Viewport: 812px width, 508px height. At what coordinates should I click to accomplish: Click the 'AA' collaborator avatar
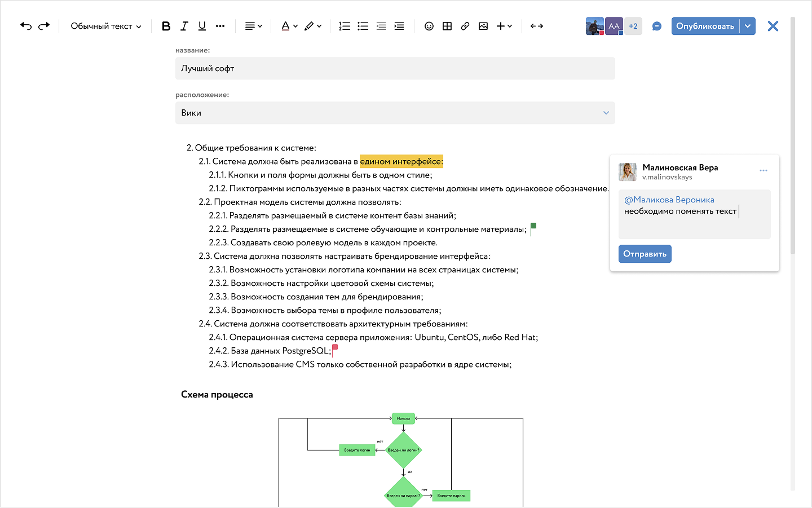(x=614, y=26)
